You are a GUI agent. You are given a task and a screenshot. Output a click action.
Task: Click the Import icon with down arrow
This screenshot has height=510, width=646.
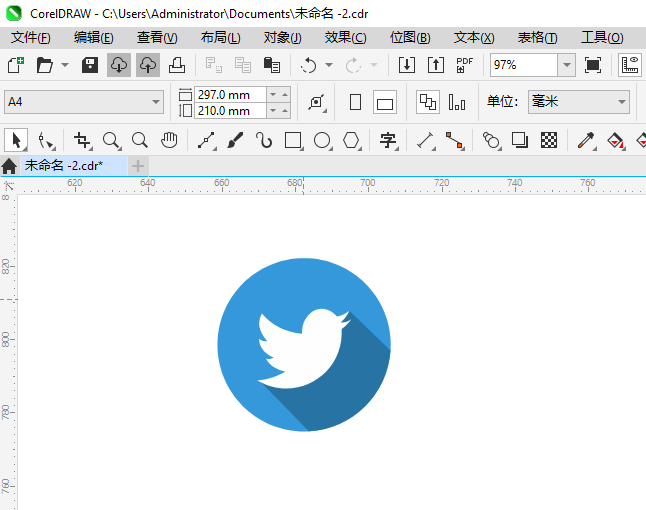pyautogui.click(x=407, y=65)
